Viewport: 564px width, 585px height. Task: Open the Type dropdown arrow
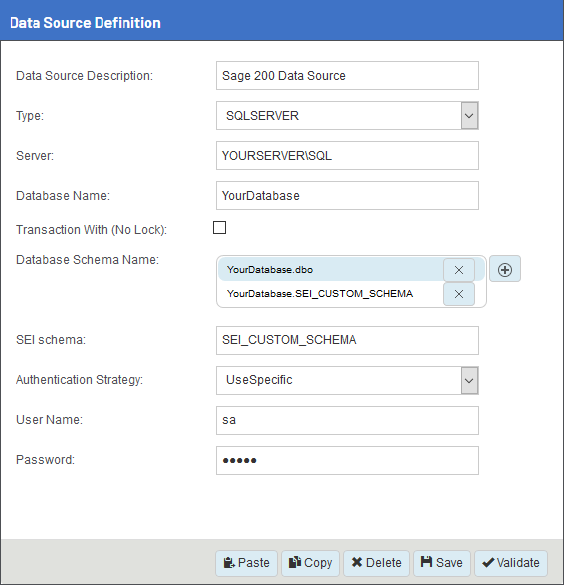pos(469,116)
